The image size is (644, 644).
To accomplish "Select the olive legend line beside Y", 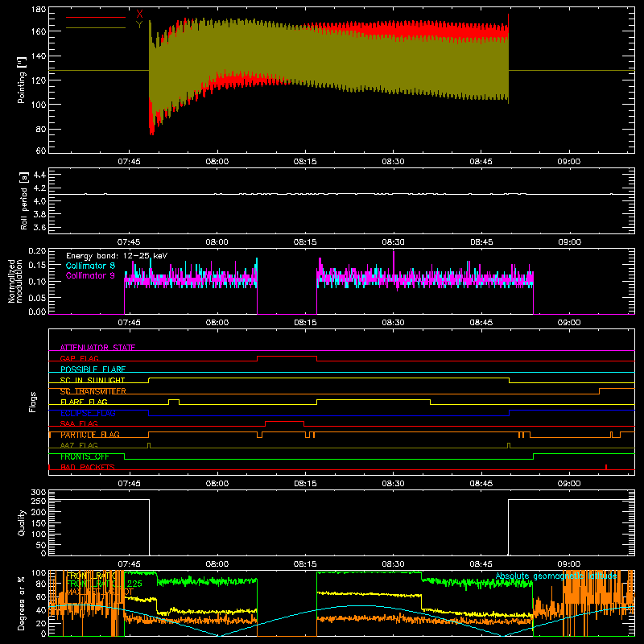I will (96, 28).
